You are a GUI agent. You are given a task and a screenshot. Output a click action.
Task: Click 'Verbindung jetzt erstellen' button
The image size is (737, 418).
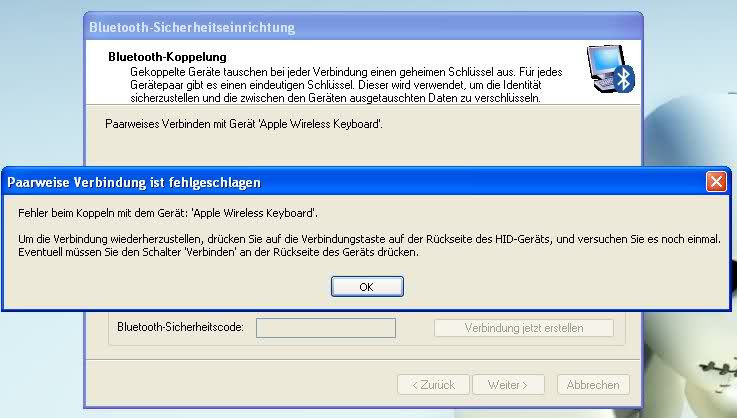point(524,328)
